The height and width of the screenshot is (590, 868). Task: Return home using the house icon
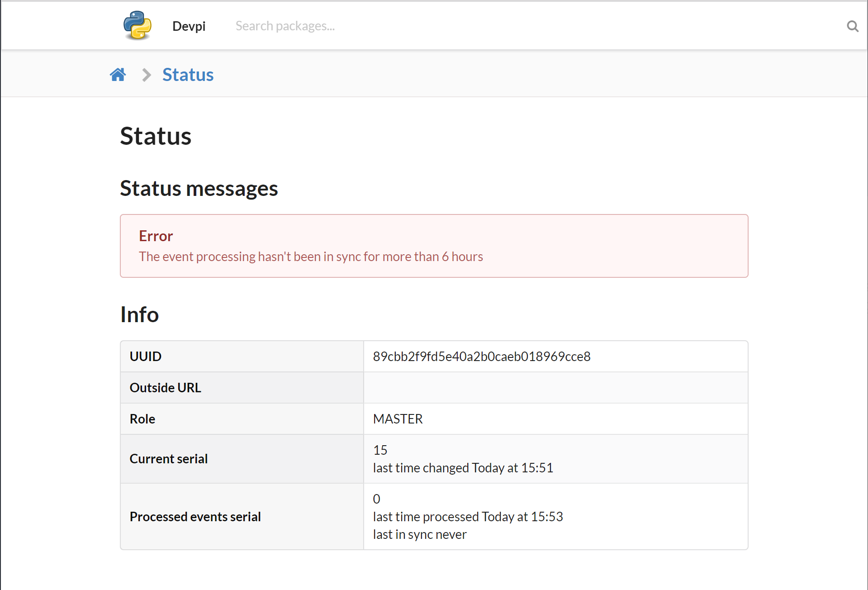click(x=118, y=74)
